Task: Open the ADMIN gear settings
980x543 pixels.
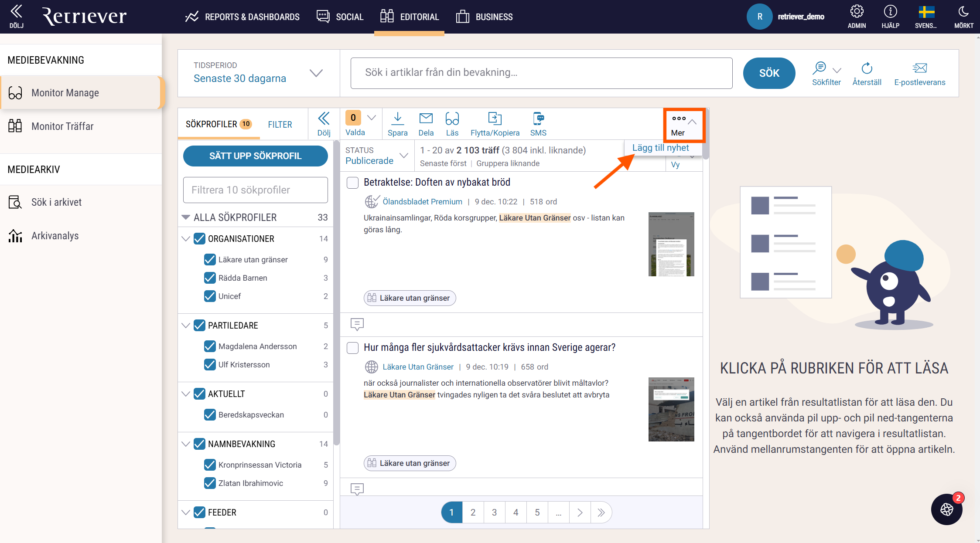Action: (x=857, y=17)
